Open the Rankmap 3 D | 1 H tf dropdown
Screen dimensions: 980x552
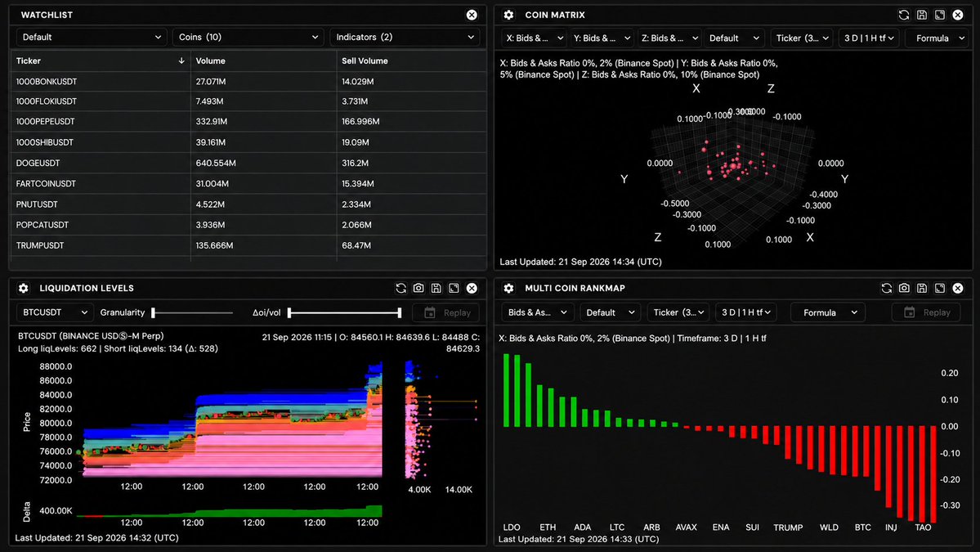coord(745,312)
